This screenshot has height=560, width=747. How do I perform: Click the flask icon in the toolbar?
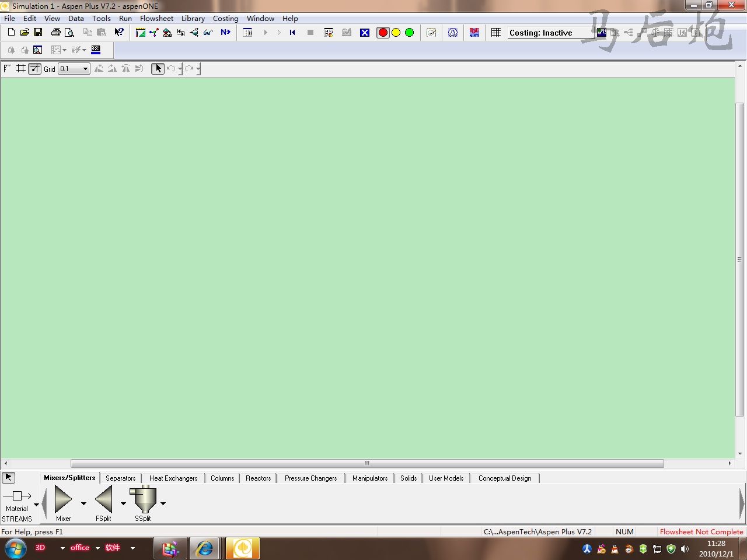click(x=453, y=33)
